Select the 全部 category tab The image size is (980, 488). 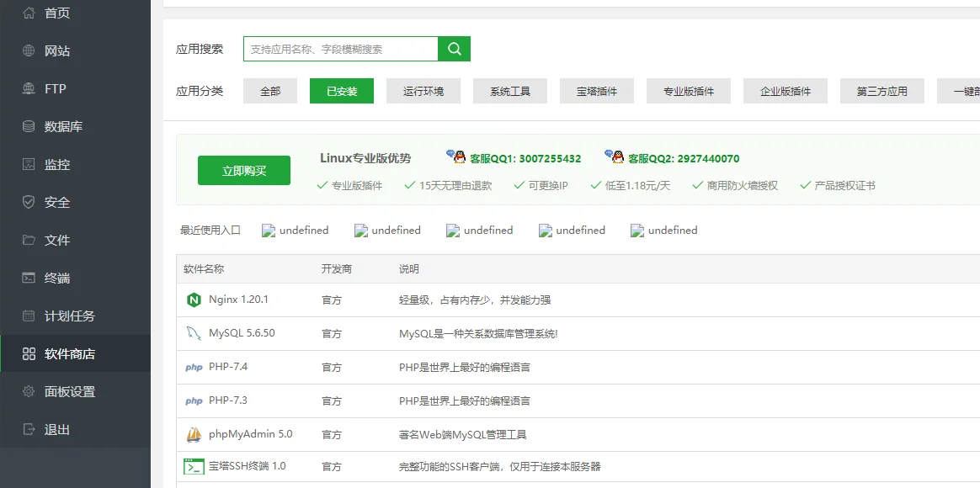coord(270,91)
